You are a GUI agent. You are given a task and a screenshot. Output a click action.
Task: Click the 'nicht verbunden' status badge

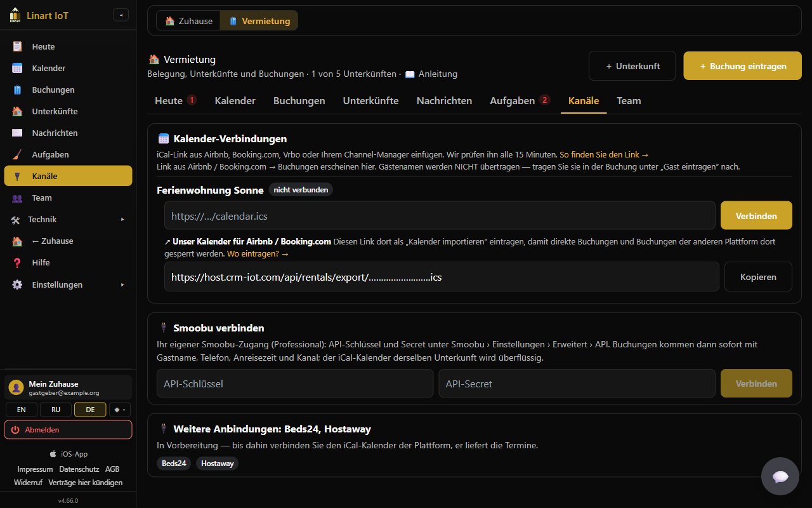pos(301,190)
